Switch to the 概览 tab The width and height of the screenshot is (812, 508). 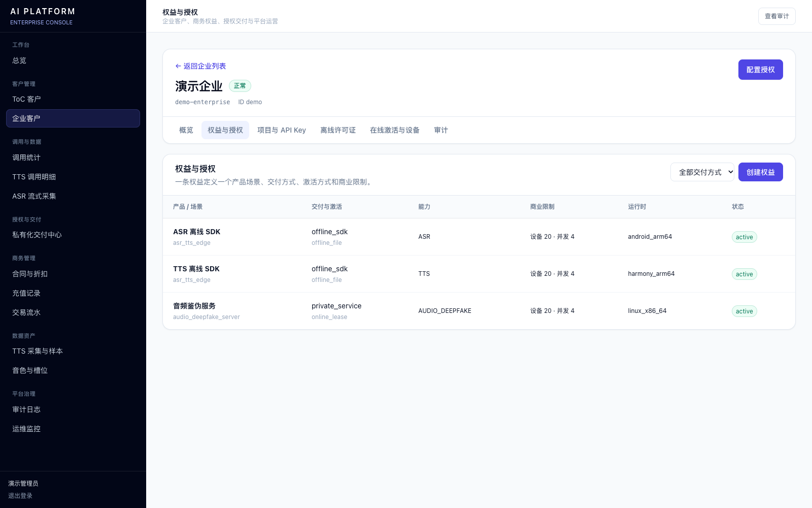[x=186, y=130]
